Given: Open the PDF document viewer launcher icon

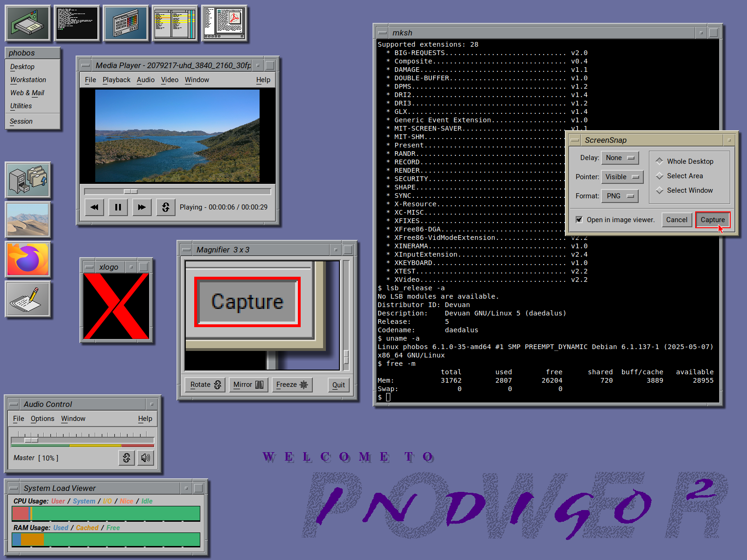Looking at the screenshot, I should (x=225, y=23).
